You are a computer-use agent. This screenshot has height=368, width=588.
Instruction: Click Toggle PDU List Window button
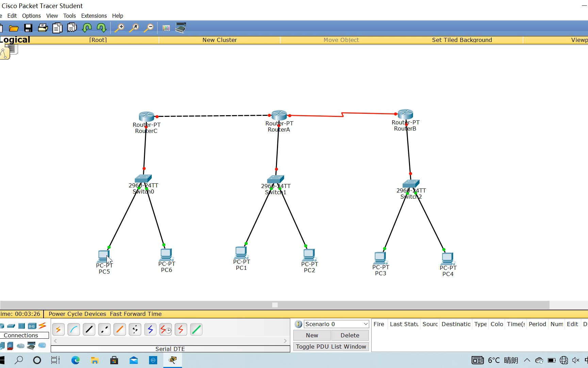[331, 347]
